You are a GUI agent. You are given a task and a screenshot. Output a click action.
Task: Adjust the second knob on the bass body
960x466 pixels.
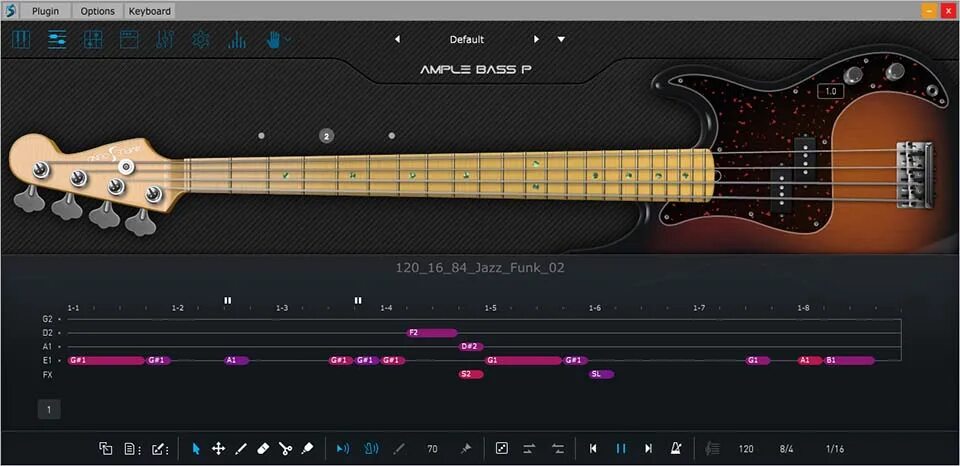[x=894, y=71]
